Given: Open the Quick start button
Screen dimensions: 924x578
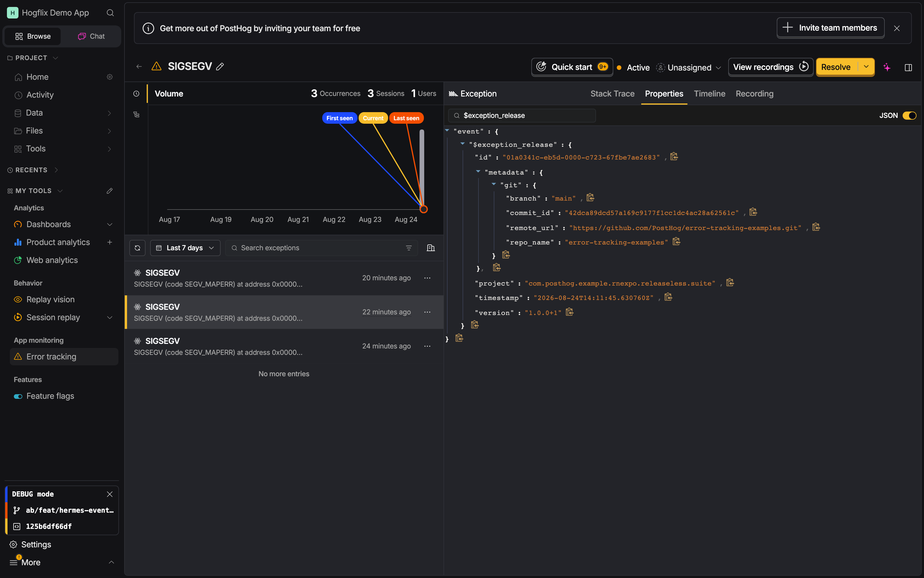Looking at the screenshot, I should click(572, 67).
